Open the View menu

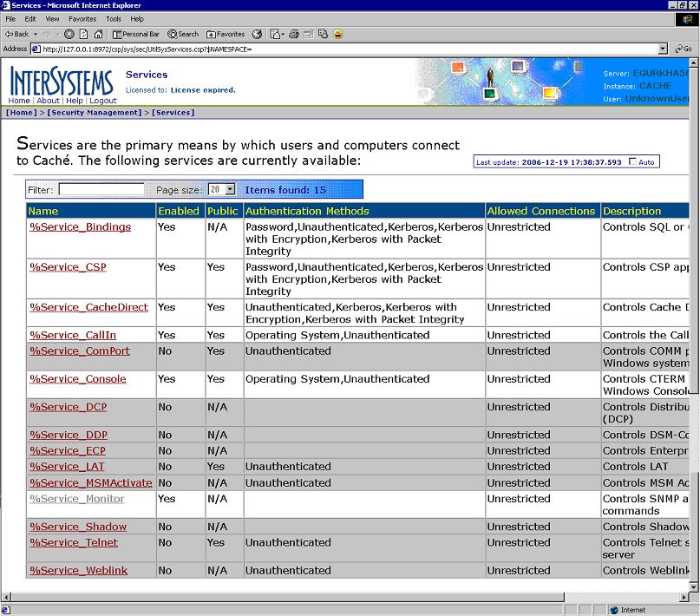(52, 19)
